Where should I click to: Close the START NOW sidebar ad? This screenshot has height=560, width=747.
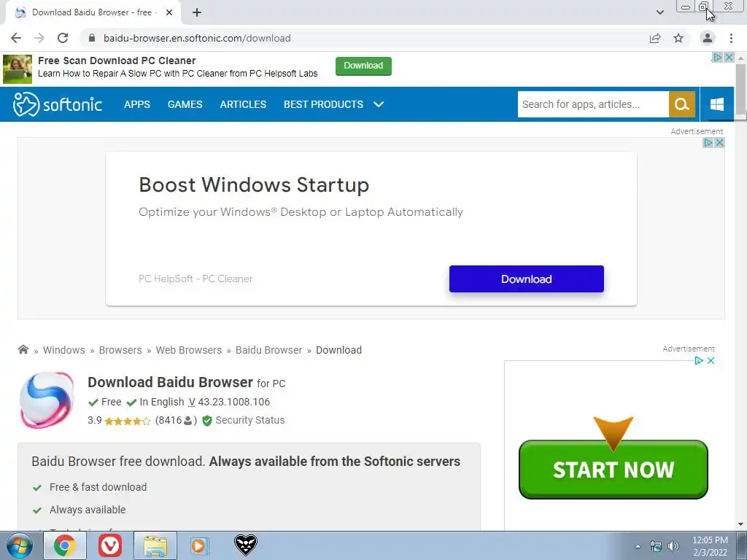[x=711, y=360]
